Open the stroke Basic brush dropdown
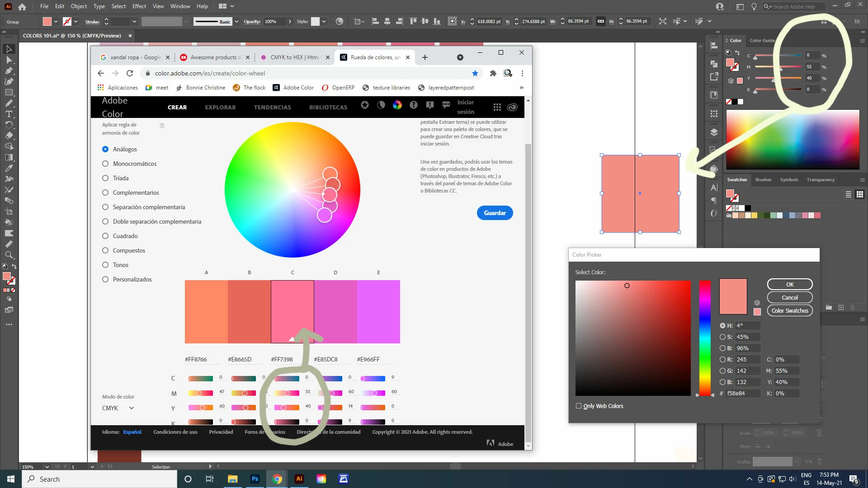This screenshot has height=488, width=868. click(x=236, y=22)
